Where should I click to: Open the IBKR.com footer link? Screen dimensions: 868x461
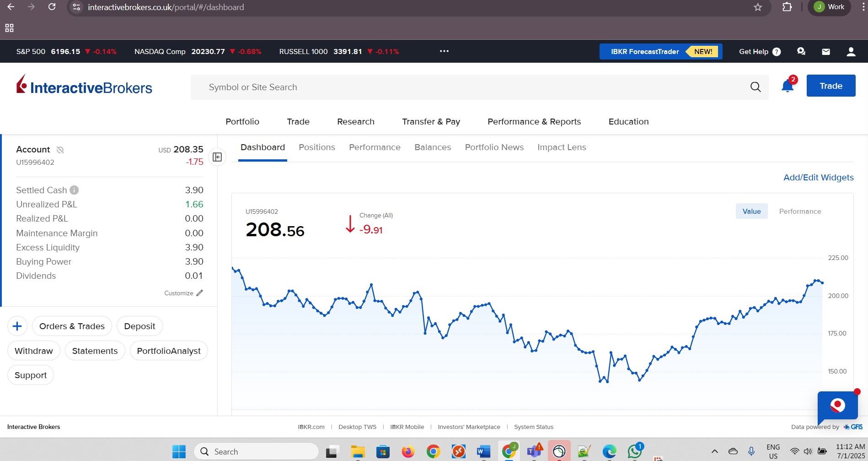tap(311, 427)
